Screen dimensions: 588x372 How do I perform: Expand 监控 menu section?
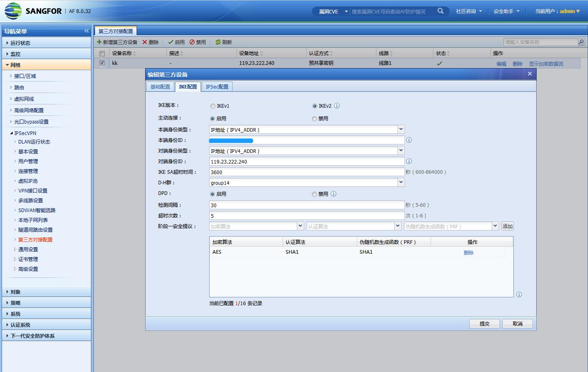46,54
